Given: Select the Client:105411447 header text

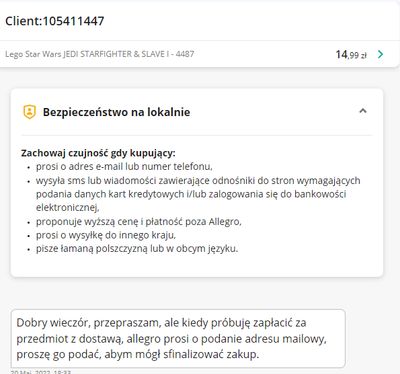Looking at the screenshot, I should pos(55,21).
